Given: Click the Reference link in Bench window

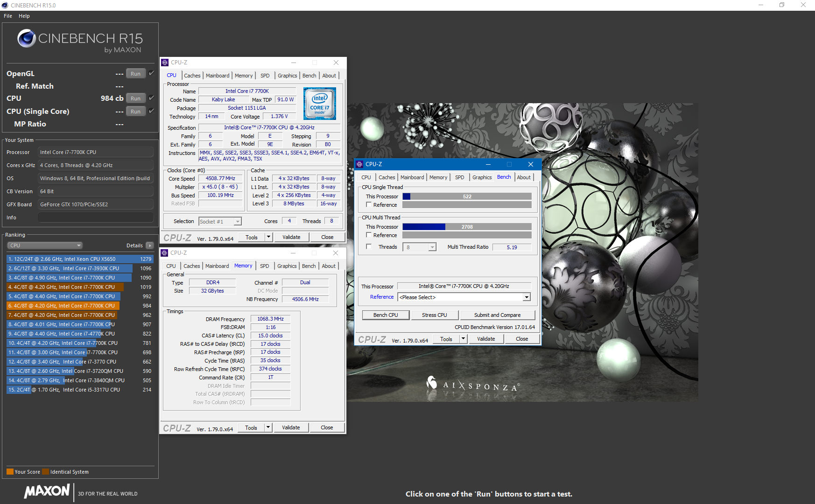Looking at the screenshot, I should pyautogui.click(x=382, y=297).
